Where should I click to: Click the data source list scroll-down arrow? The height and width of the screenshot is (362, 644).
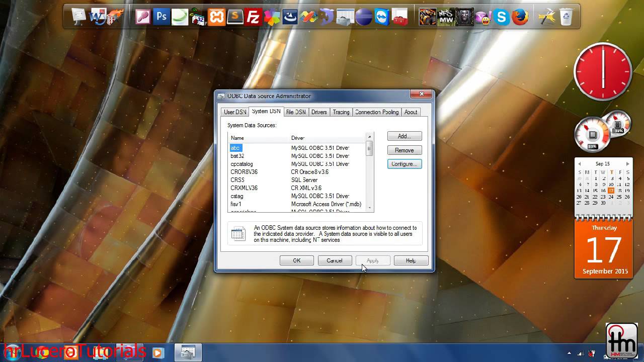370,207
